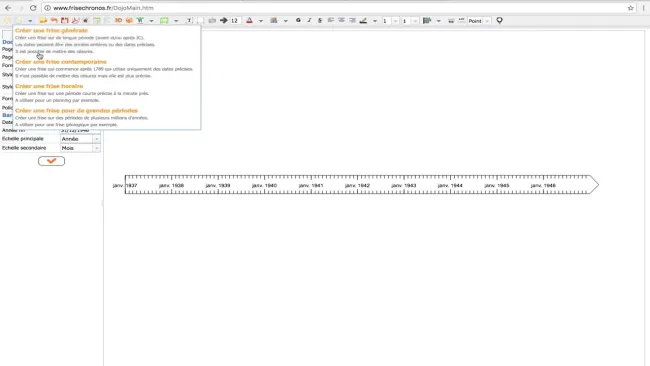The width and height of the screenshot is (650, 366).
Task: Click the black right arrow icon
Action: [224, 20]
